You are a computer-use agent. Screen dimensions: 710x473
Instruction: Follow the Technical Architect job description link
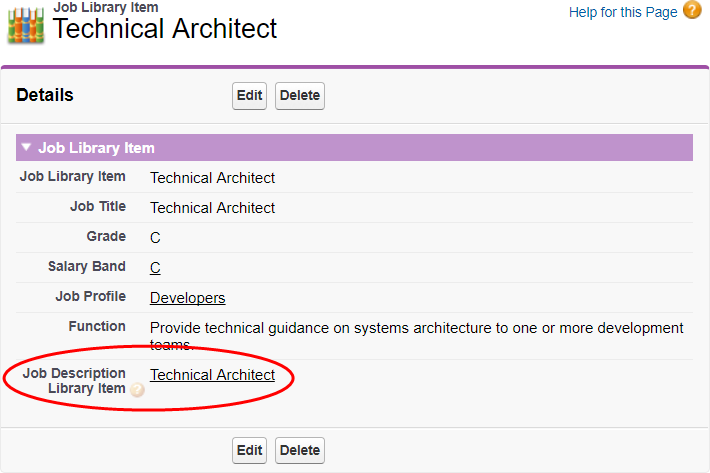212,375
